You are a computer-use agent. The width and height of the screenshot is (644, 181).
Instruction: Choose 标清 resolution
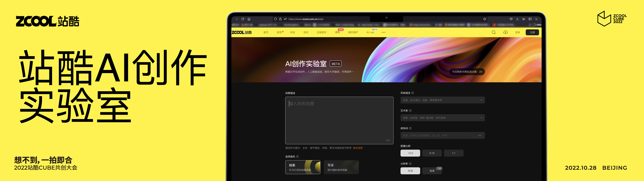tap(410, 171)
